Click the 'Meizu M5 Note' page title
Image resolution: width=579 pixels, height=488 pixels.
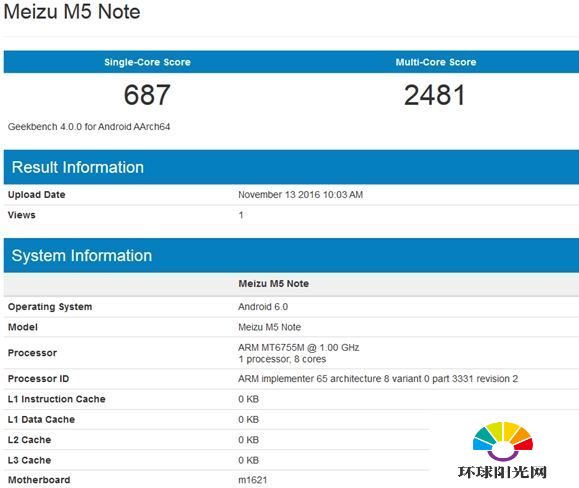[72, 11]
